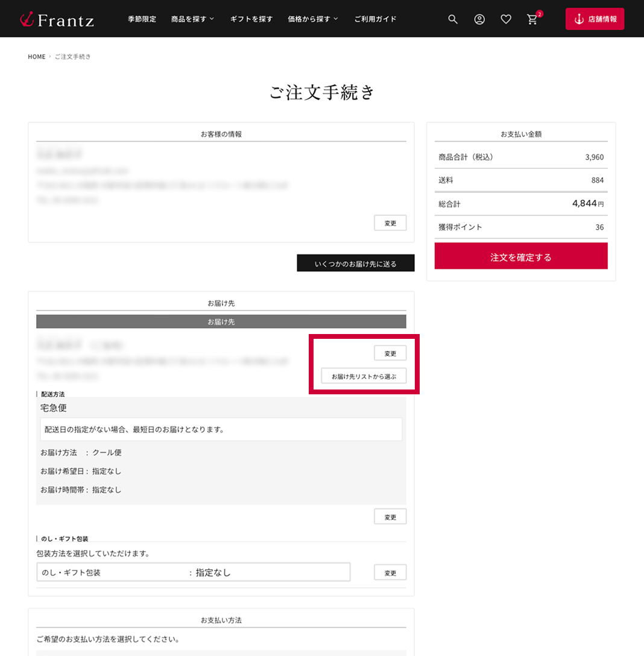Click 変更 beside のし・ギフト包装 field
The image size is (644, 656).
390,573
